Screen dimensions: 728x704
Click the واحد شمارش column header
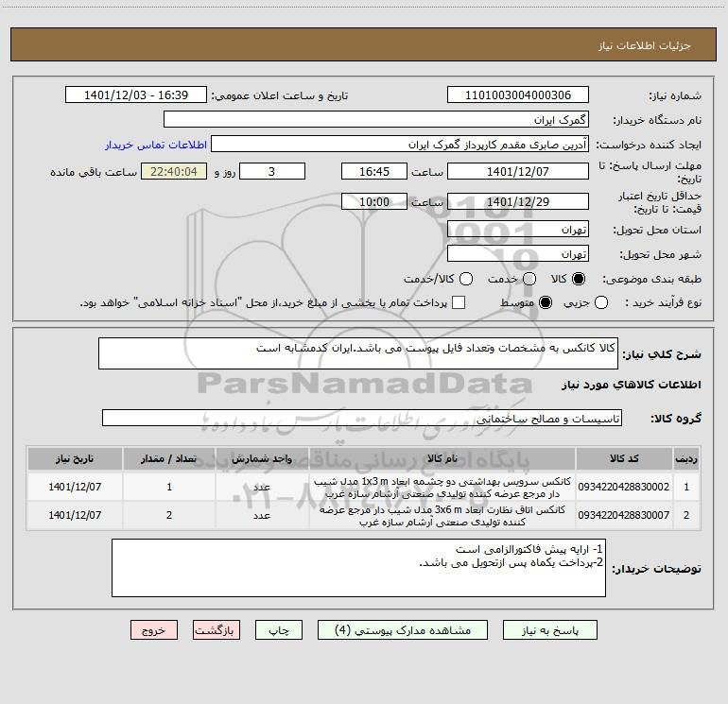(x=262, y=458)
